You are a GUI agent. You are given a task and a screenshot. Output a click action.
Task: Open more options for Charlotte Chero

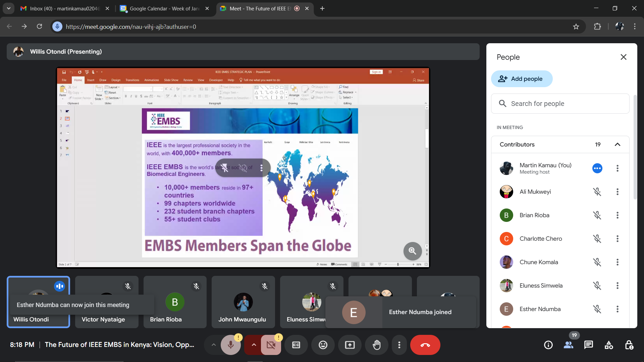(618, 239)
